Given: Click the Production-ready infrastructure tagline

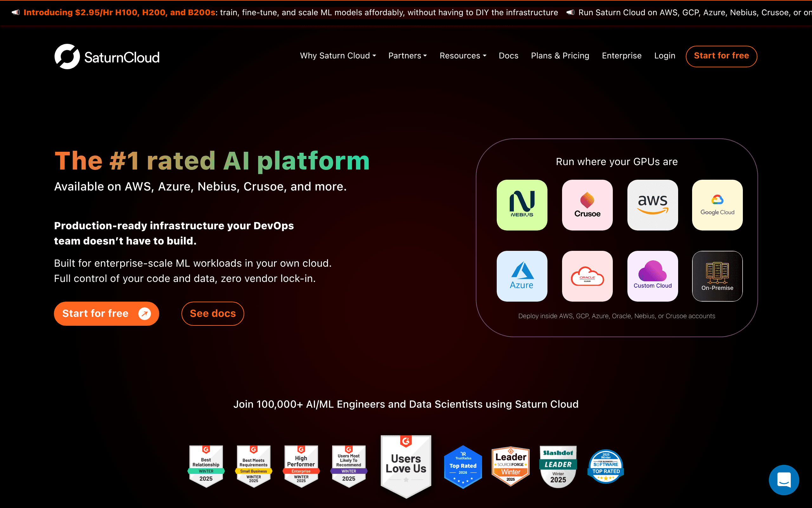Looking at the screenshot, I should pyautogui.click(x=174, y=233).
